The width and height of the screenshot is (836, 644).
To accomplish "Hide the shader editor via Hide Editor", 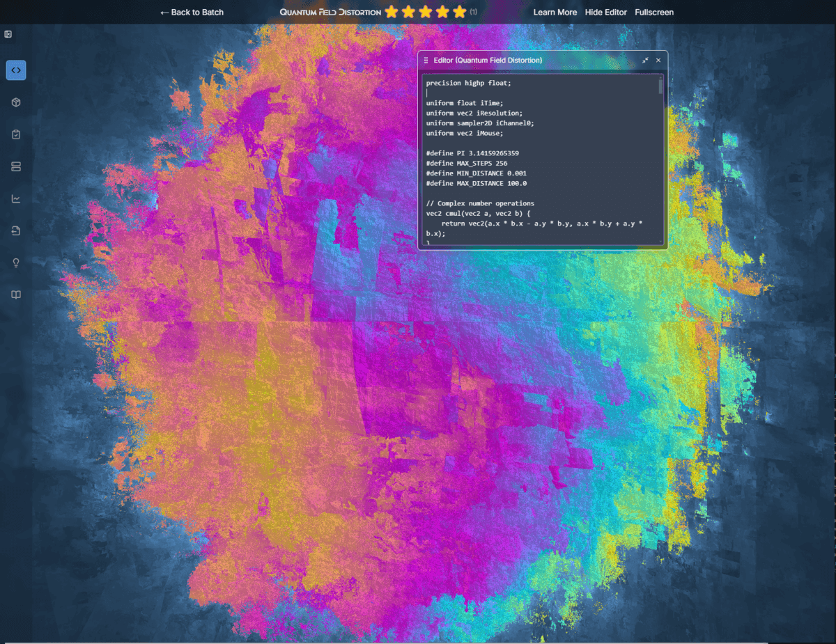I will 605,12.
